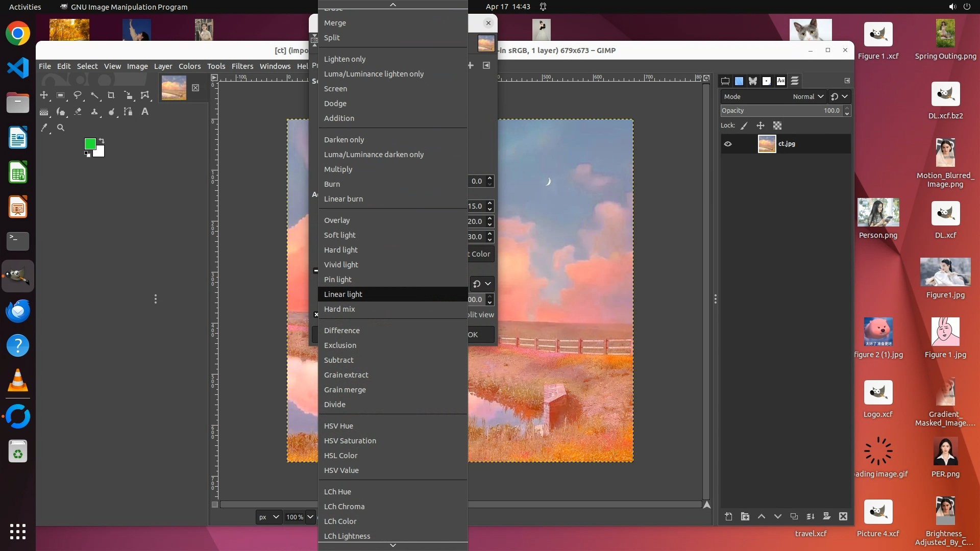Choose Overlay from blend mode list
The height and width of the screenshot is (551, 980).
click(337, 220)
